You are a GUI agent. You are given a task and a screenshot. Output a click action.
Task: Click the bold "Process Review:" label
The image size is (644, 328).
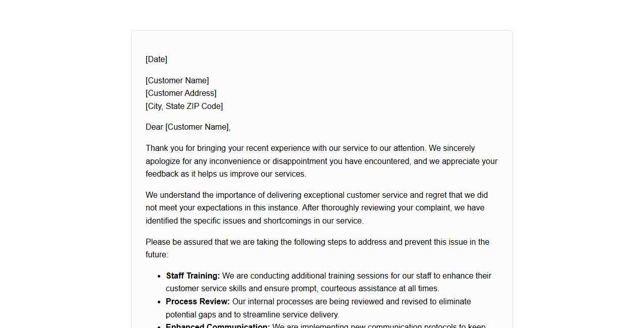[x=198, y=302]
